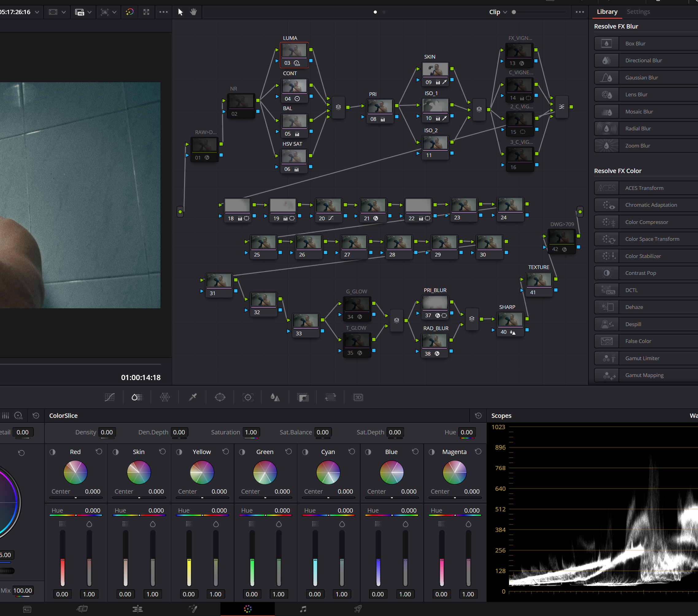Switch to the Settings tab
Image resolution: width=698 pixels, height=616 pixels.
638,12
